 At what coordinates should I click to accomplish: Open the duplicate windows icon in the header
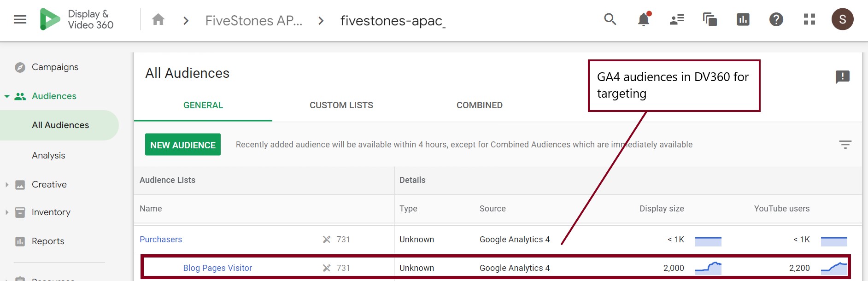tap(710, 19)
